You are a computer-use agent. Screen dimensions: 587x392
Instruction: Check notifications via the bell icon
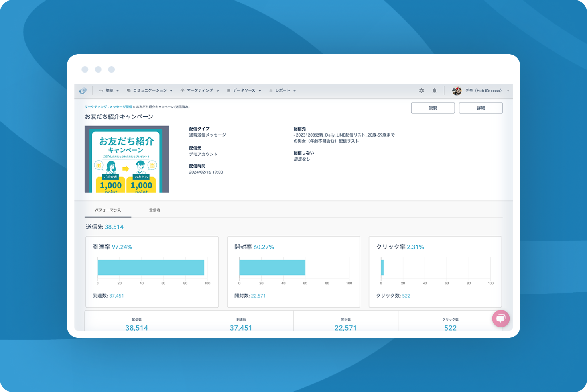tap(435, 90)
